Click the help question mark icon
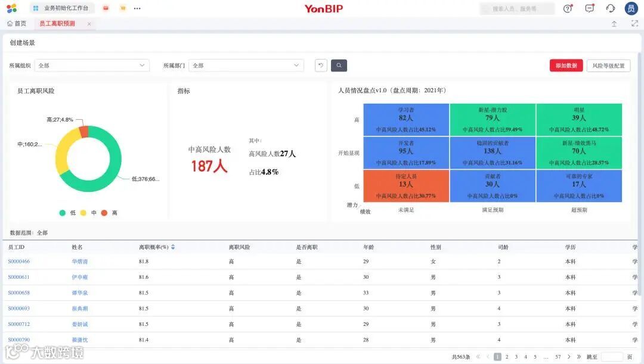 [568, 8]
